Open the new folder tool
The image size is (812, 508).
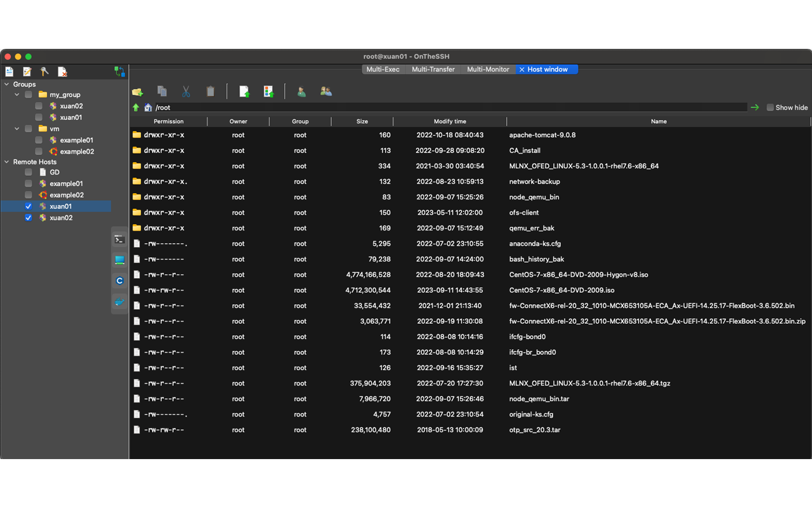click(x=138, y=91)
